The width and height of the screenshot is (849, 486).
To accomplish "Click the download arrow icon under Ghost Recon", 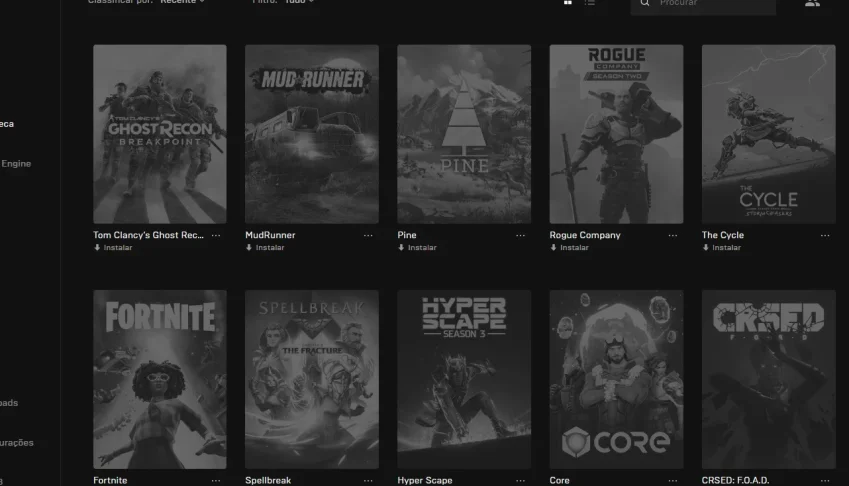I will point(97,247).
